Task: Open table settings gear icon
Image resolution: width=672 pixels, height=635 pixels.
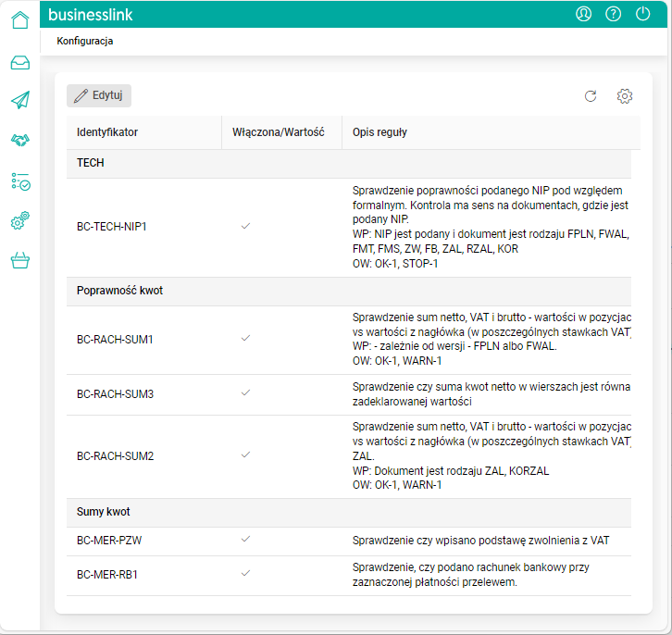Action: (x=625, y=96)
